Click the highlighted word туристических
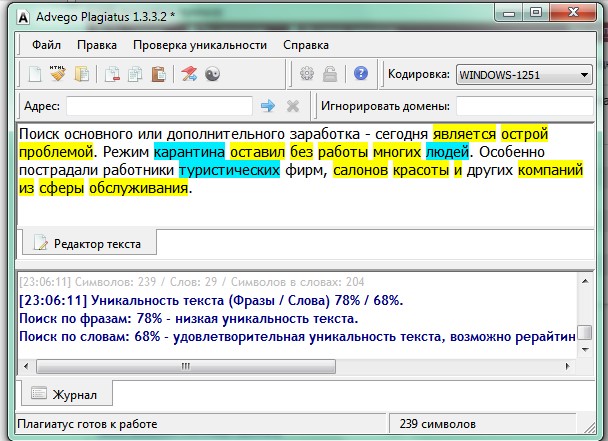Viewport: 608px width, 441px height. (x=229, y=170)
